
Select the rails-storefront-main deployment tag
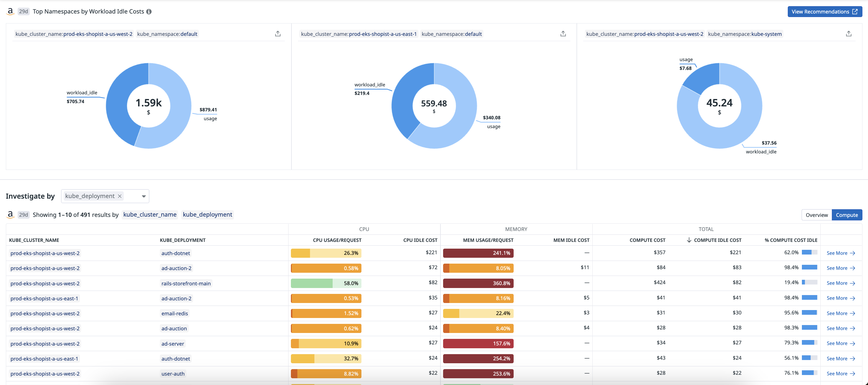[x=186, y=283]
